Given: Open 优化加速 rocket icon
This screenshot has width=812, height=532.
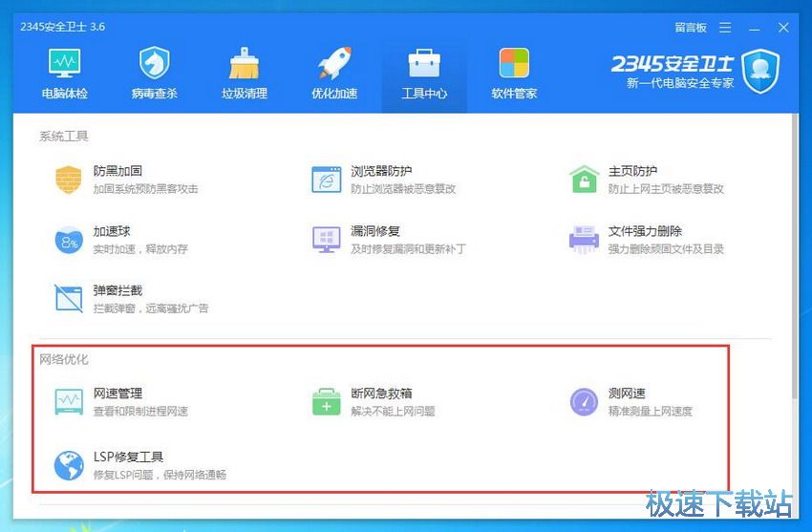Looking at the screenshot, I should coord(334,63).
